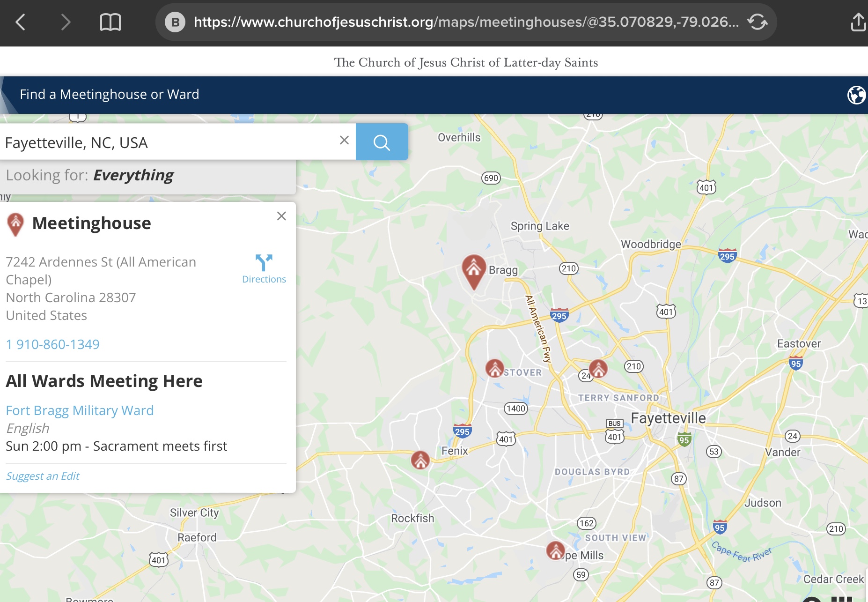Click the Raeford map label
This screenshot has width=868, height=602.
pyautogui.click(x=197, y=537)
